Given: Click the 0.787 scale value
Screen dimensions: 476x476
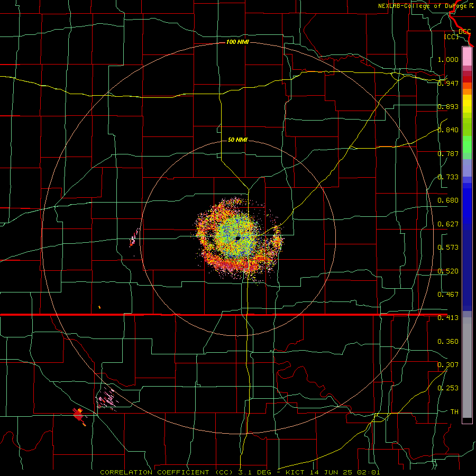Looking at the screenshot, I should 448,153.
